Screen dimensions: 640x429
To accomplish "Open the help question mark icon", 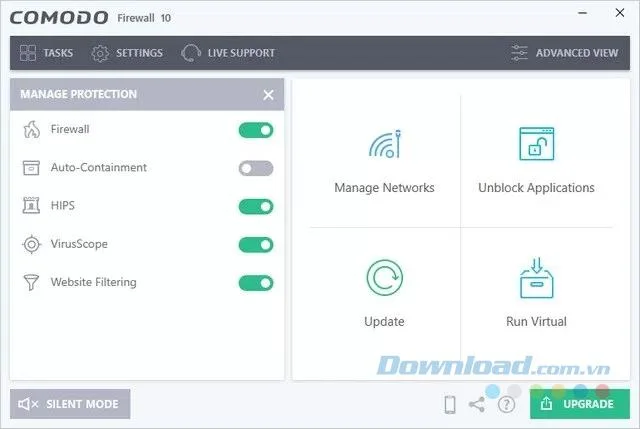I will 506,405.
